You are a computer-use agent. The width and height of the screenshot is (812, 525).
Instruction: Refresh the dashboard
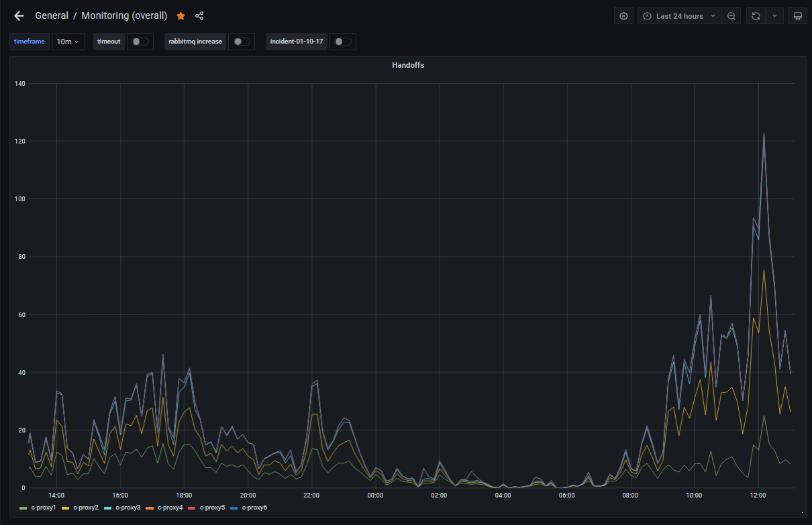[x=756, y=16]
